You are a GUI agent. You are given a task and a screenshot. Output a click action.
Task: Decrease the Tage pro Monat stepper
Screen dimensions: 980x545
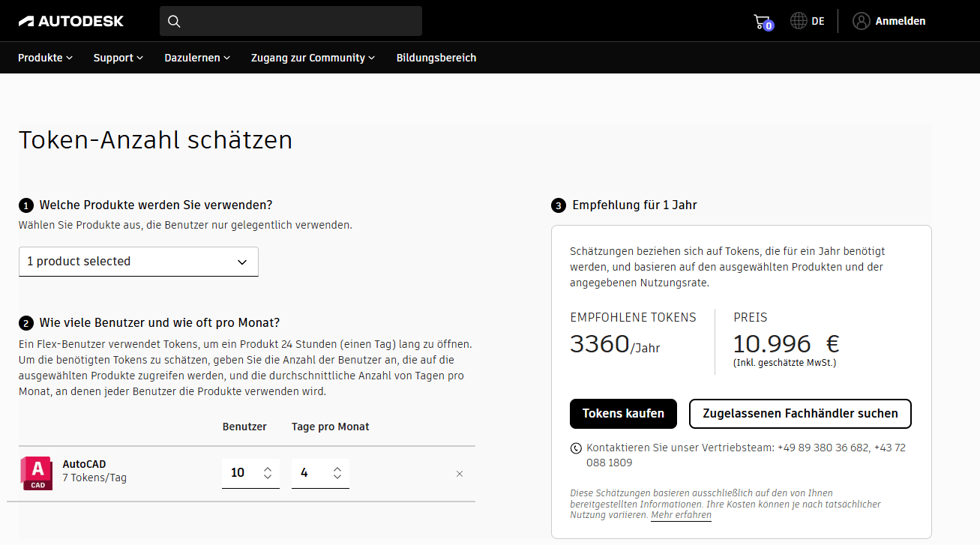coord(337,478)
